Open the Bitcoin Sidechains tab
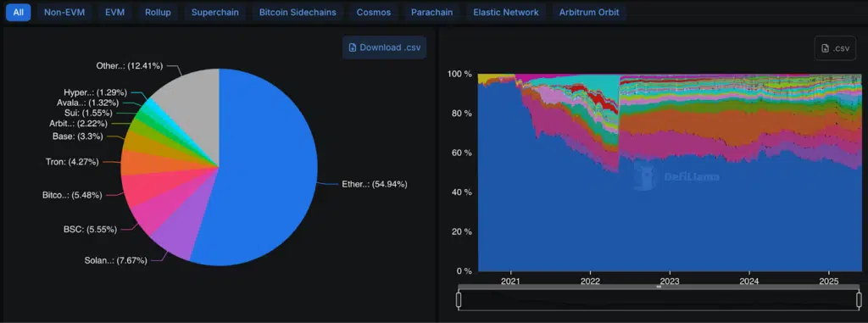868x323 pixels. coord(298,12)
